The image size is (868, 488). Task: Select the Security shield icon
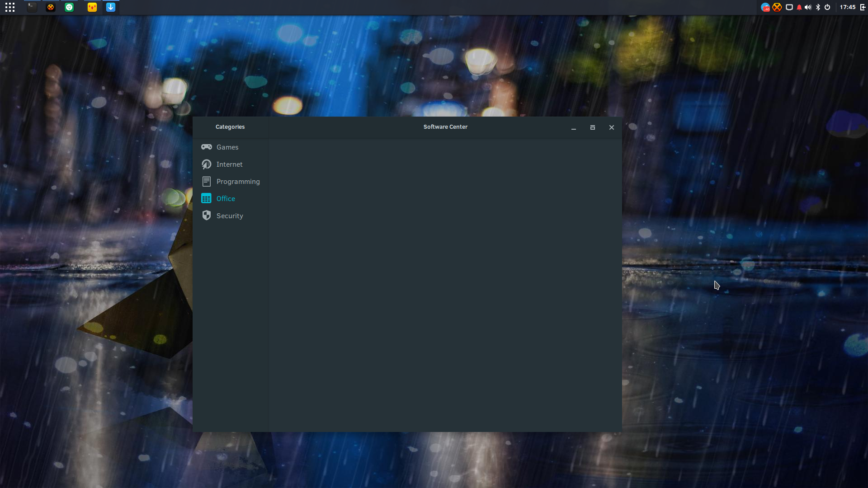[x=206, y=216]
